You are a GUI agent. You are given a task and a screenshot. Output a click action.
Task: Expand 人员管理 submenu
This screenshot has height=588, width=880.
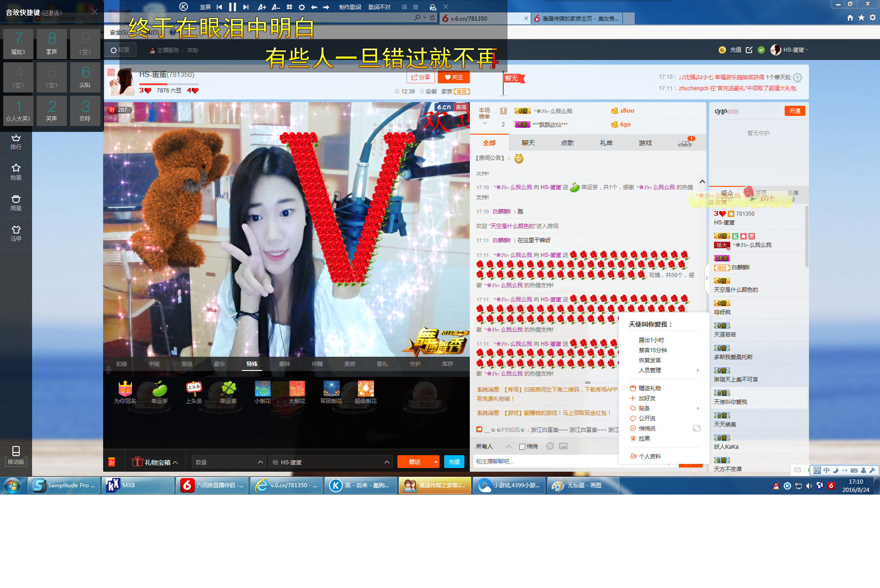point(665,370)
